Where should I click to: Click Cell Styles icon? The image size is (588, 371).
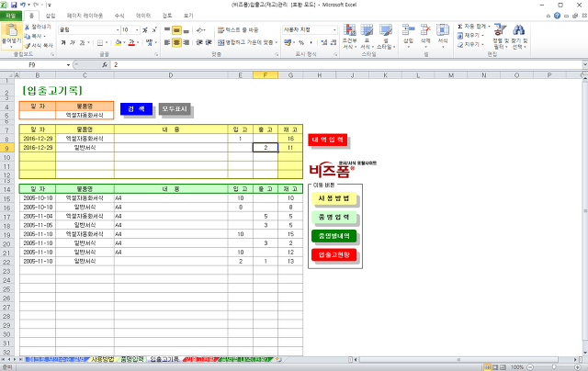pyautogui.click(x=386, y=30)
